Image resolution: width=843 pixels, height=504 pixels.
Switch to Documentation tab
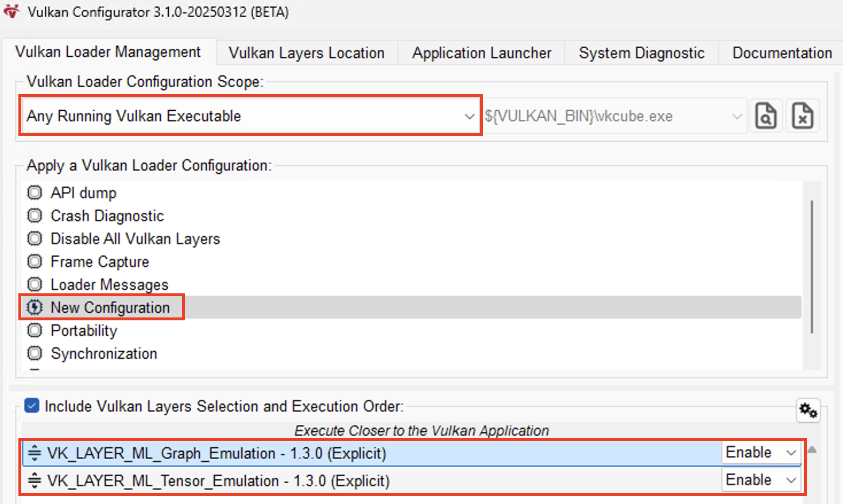tap(782, 53)
